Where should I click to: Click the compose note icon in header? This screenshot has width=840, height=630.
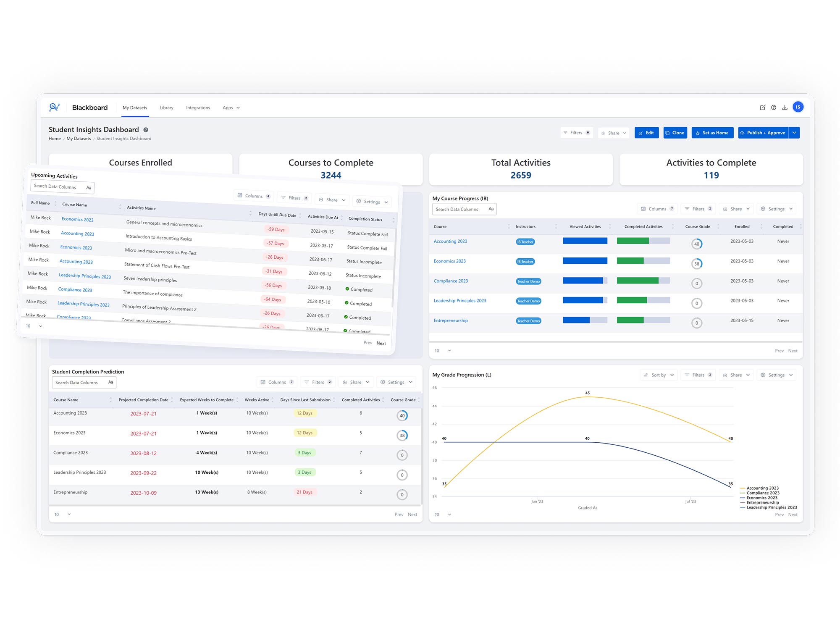pyautogui.click(x=762, y=108)
